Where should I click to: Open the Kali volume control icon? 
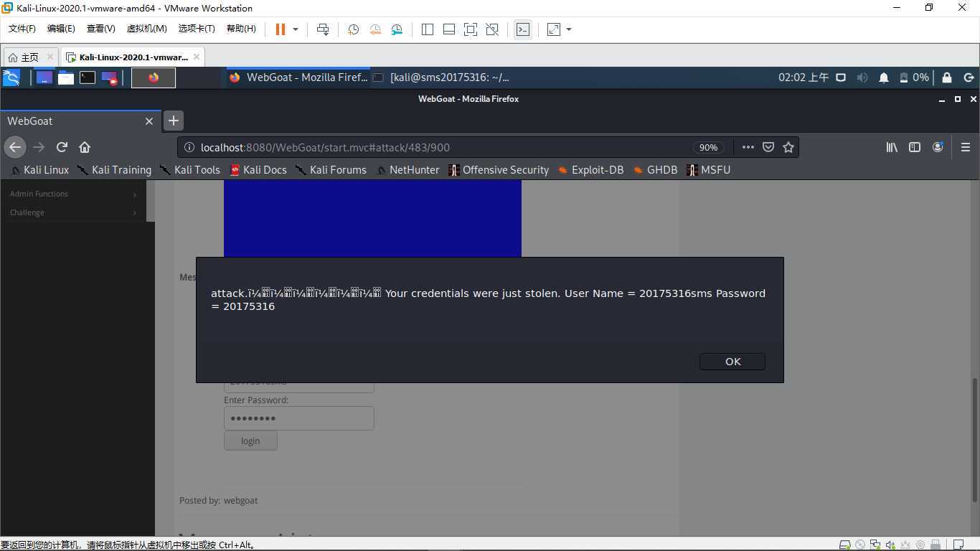(862, 77)
